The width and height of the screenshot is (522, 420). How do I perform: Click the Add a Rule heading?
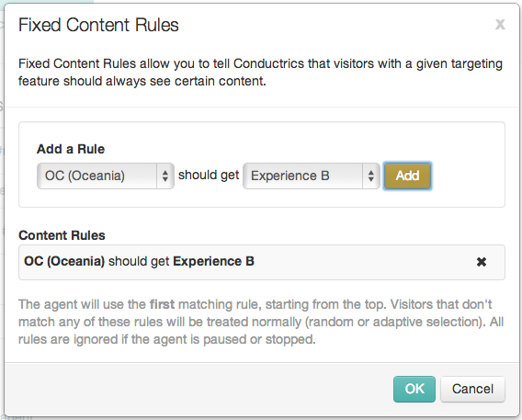(x=71, y=149)
